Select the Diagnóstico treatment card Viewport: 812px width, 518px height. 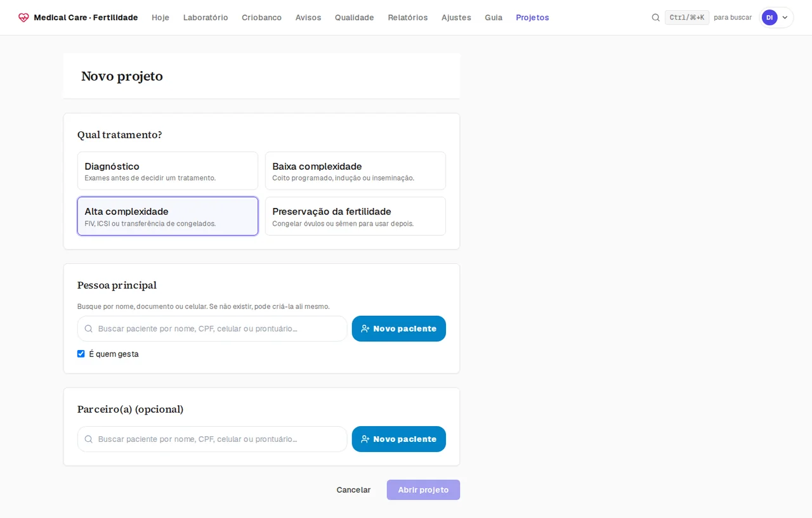(167, 171)
